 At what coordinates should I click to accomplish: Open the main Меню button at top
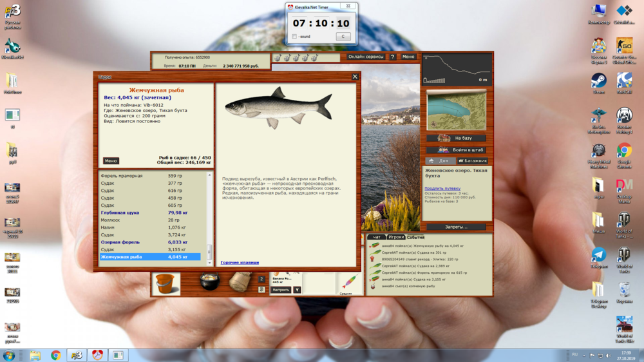coord(408,57)
